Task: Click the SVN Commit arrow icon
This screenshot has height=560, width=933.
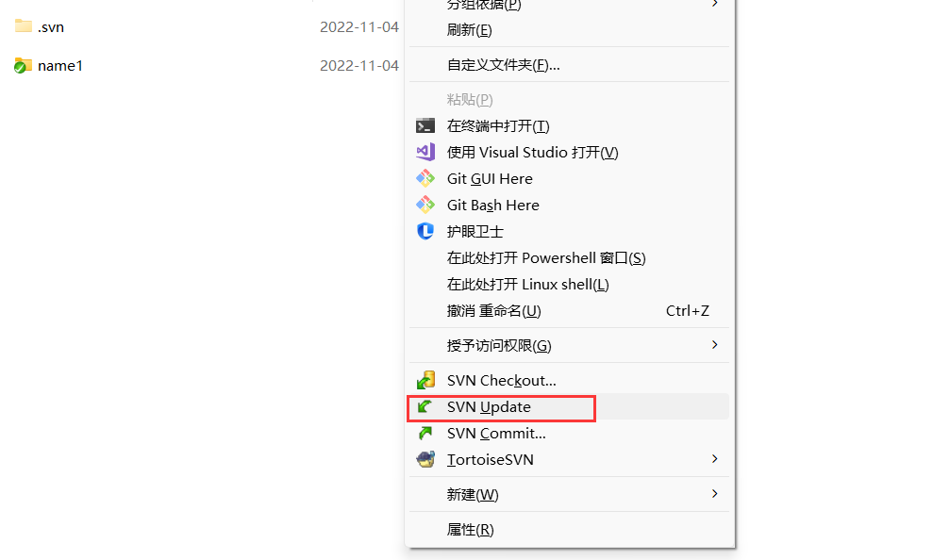Action: click(425, 434)
